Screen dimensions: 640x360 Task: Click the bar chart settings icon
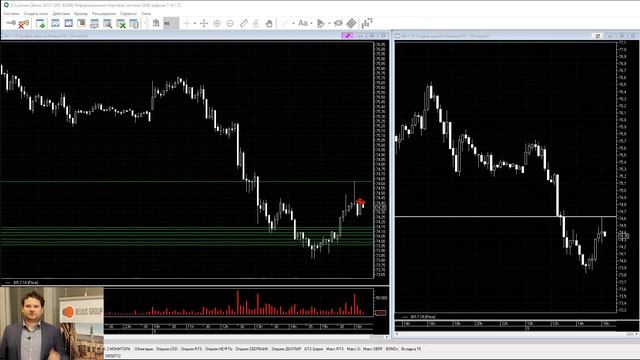click(x=367, y=23)
